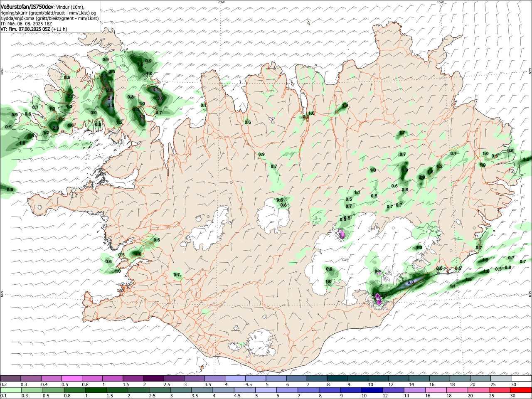Click the 2.3 precipitation value
The image size is (532, 399).
(x=136, y=109)
